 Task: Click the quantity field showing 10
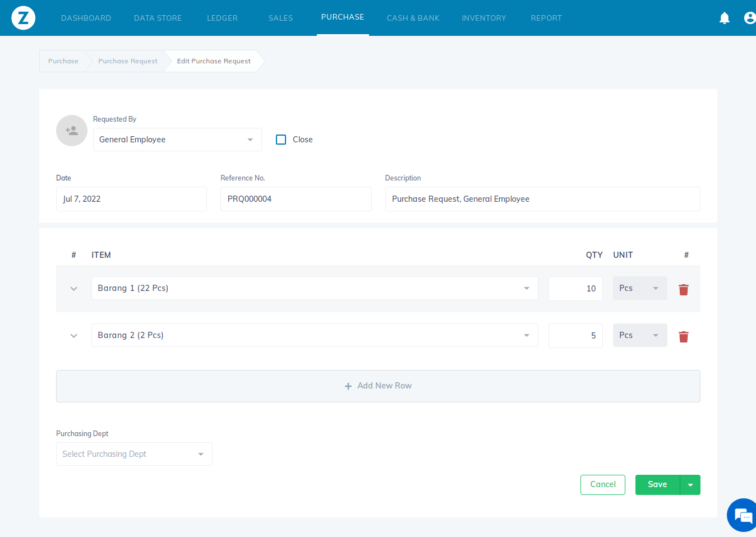coord(575,289)
